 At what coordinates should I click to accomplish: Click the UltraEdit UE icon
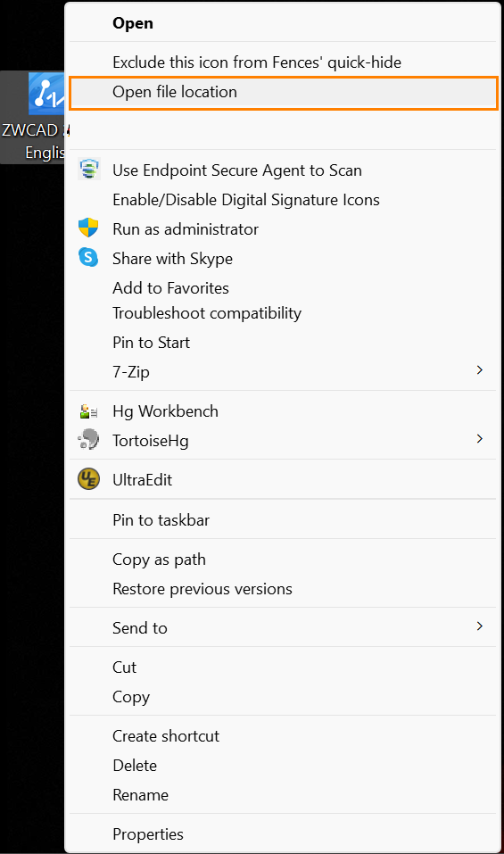click(x=88, y=479)
